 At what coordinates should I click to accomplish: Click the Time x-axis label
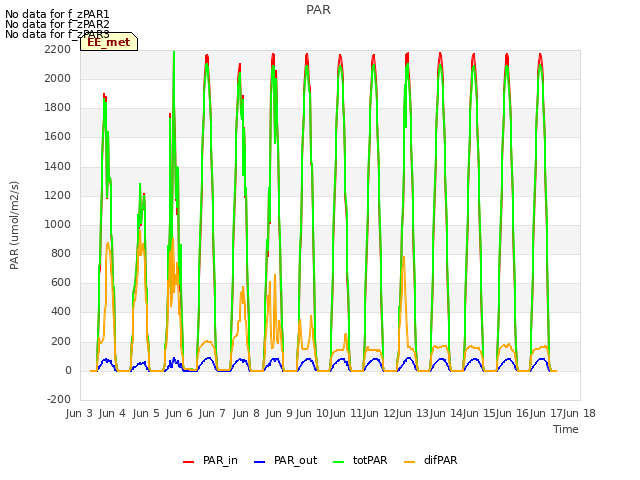click(566, 429)
